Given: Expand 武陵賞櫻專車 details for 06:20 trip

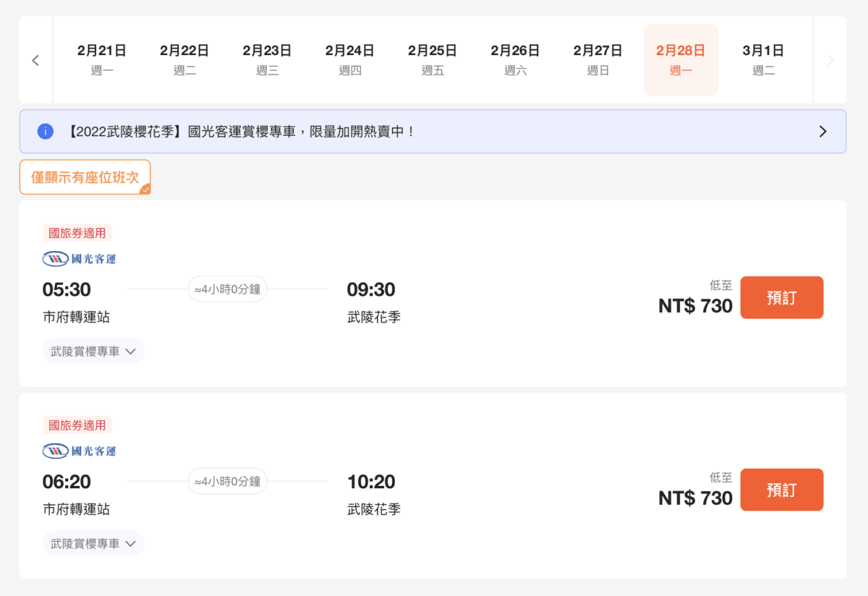Looking at the screenshot, I should click(93, 544).
